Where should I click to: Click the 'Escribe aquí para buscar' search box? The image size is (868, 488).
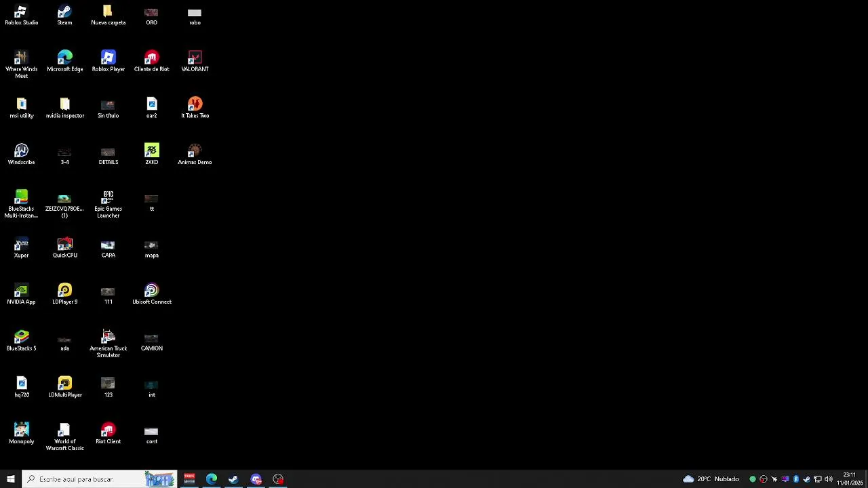point(100,479)
